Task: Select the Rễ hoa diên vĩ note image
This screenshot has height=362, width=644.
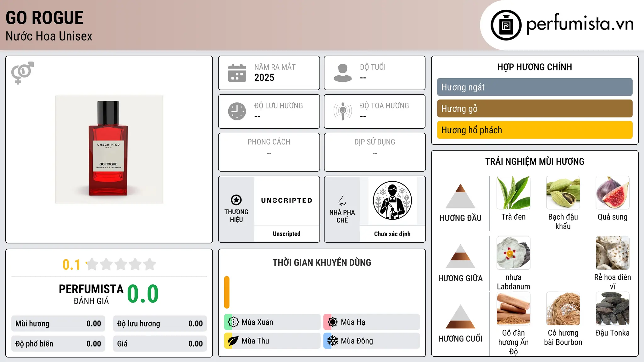Action: pyautogui.click(x=613, y=253)
